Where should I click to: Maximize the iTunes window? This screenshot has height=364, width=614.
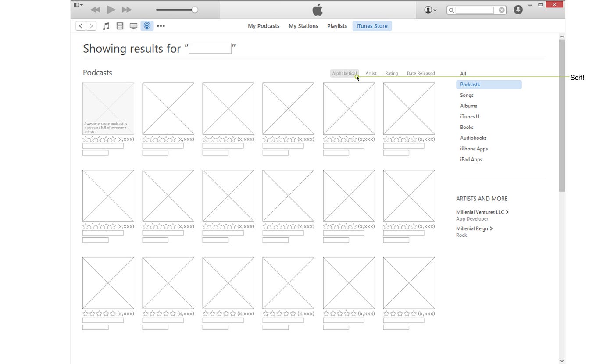540,5
